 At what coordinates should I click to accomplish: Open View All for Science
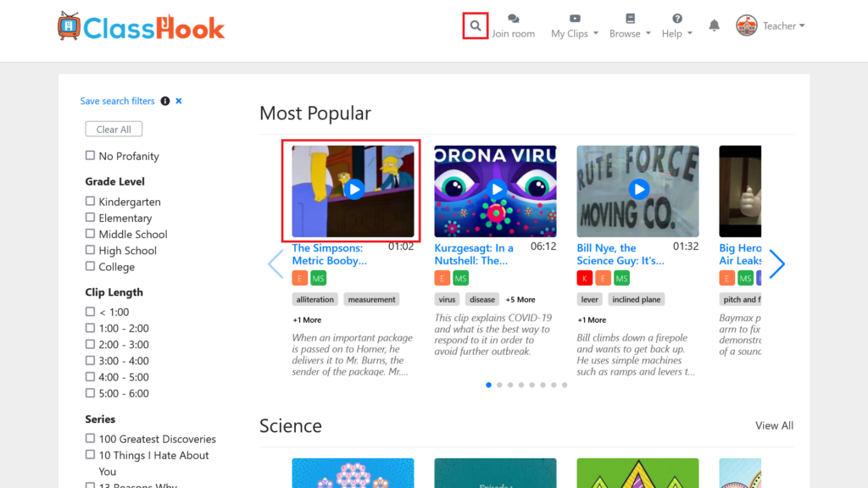tap(774, 425)
